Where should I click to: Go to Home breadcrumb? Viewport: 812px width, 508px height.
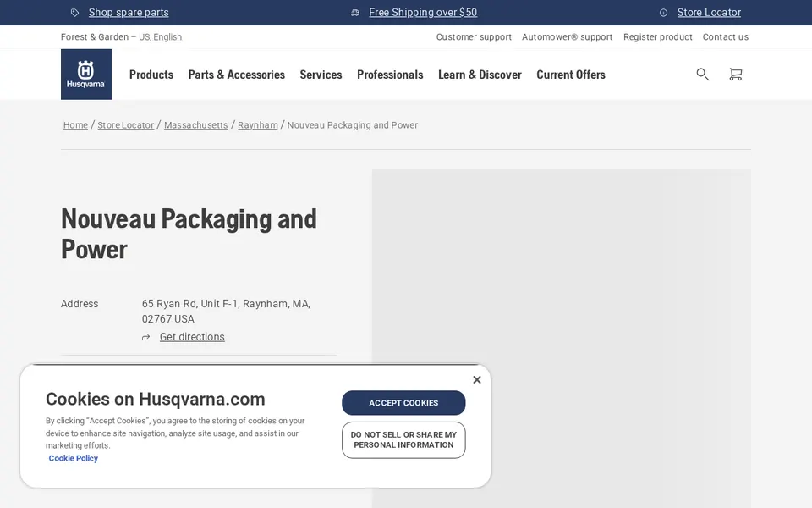click(75, 125)
